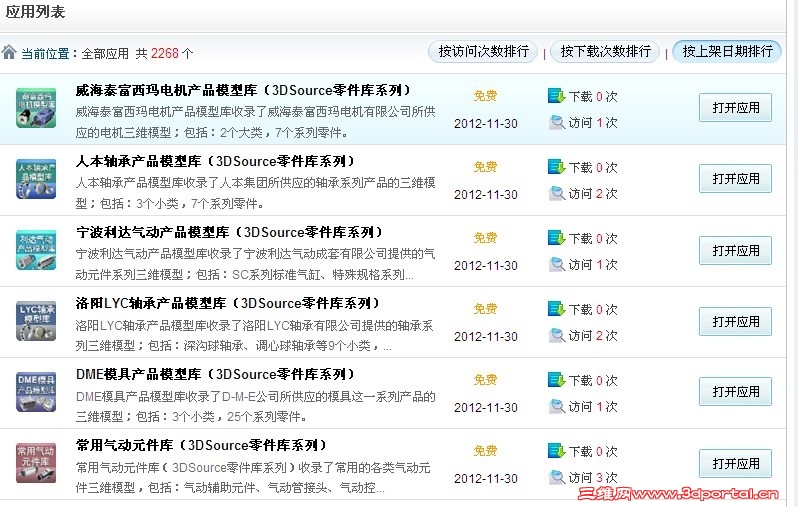Click 免费 label in 宁波利达气动 row

pyautogui.click(x=485, y=238)
